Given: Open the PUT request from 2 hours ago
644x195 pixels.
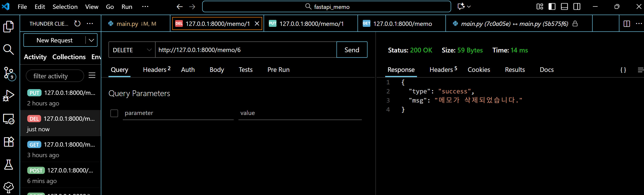Looking at the screenshot, I should point(60,97).
